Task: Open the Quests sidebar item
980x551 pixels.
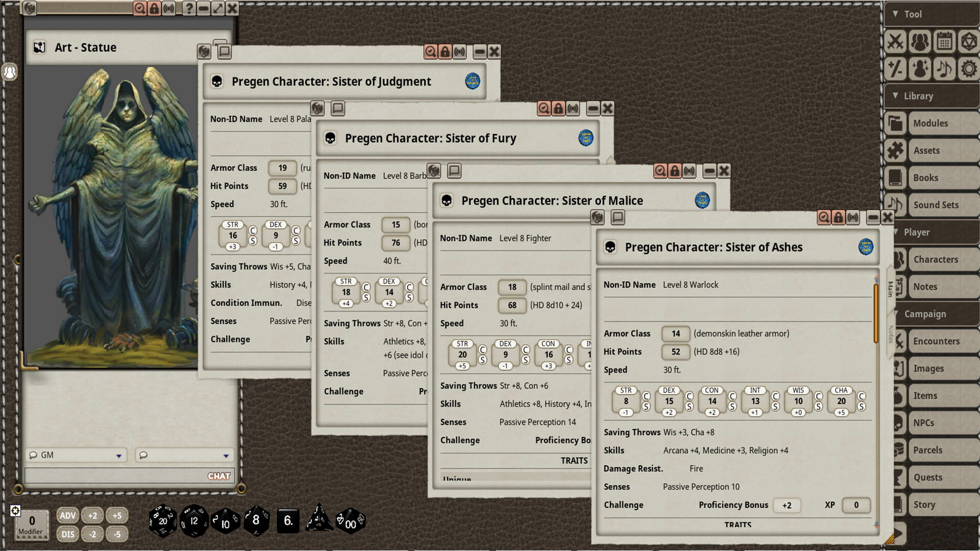Action: tap(927, 478)
